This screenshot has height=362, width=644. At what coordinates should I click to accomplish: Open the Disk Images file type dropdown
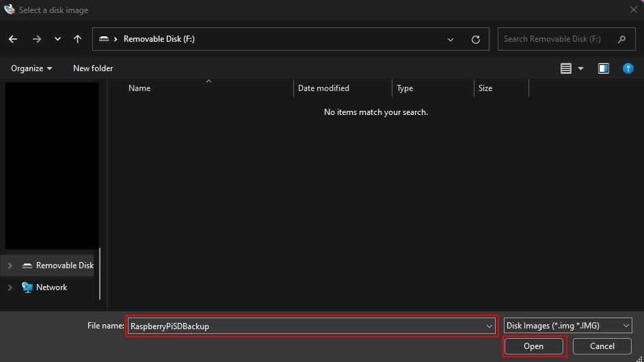(567, 326)
